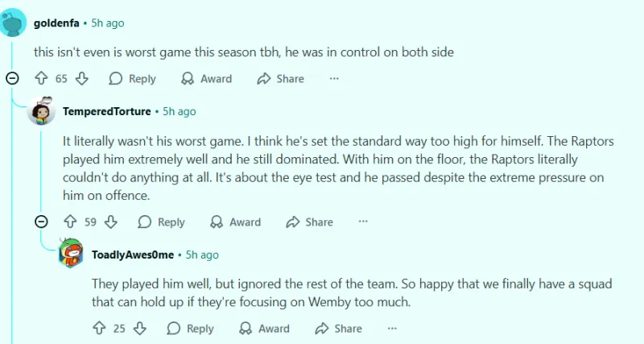Open more options on TemperedTorture's comment
The image size is (644, 344).
(x=363, y=222)
